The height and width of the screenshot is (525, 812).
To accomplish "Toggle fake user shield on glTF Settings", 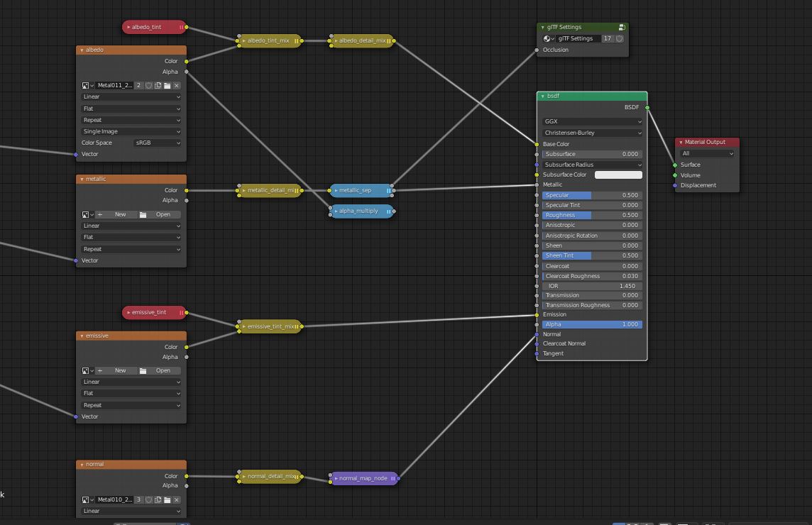I will [x=619, y=38].
